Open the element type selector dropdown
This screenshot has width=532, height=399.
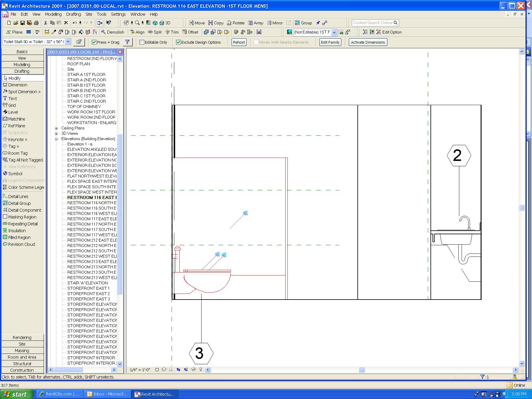(68, 42)
